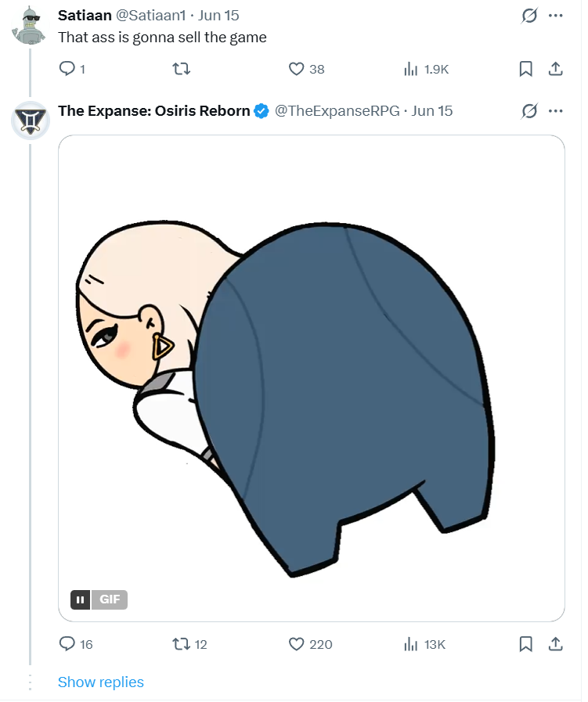The image size is (588, 702).
Task: Open Grok icon on The Expanse tweet
Action: pyautogui.click(x=529, y=111)
